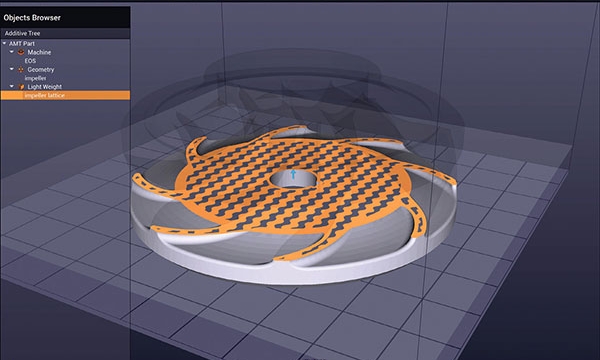
Task: Select the Machine label in tree
Action: click(39, 52)
